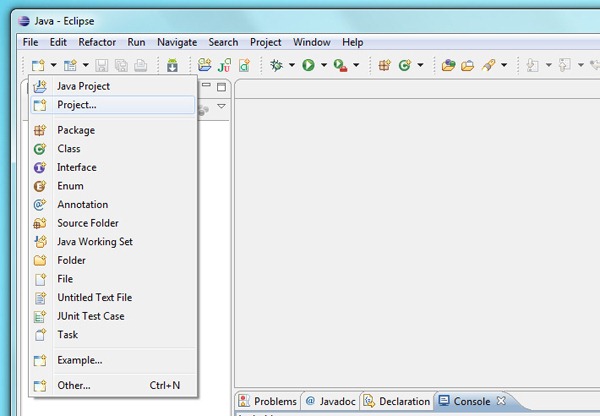Open the Edit menu

tap(58, 42)
